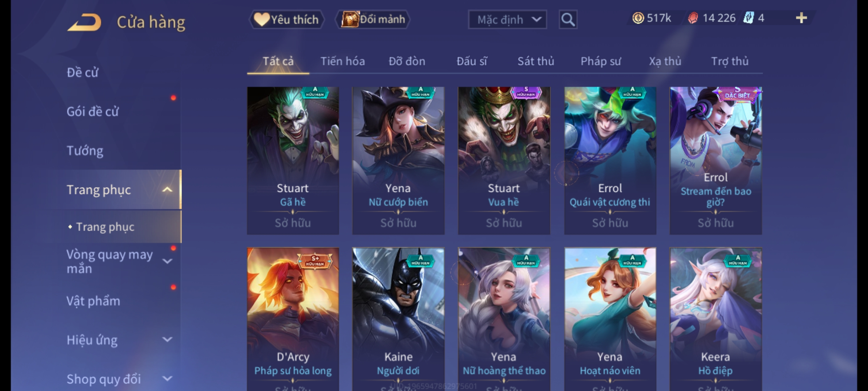Expand the Hiệu ứng sidebar section
868x391 pixels.
[x=167, y=340]
